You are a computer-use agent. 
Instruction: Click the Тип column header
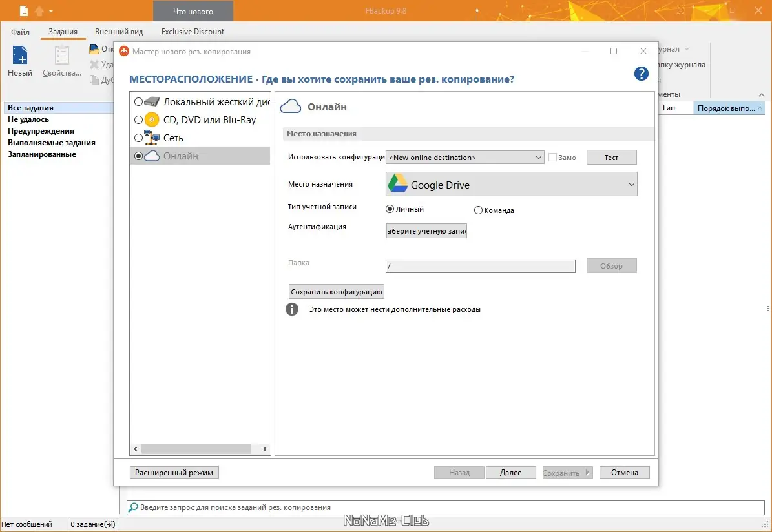675,108
